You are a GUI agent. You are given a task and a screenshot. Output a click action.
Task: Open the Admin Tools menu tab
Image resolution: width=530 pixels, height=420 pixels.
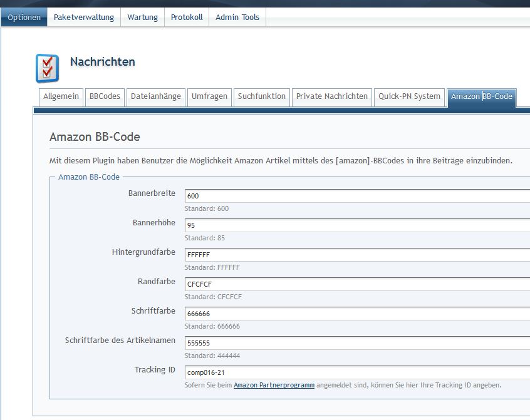click(237, 18)
